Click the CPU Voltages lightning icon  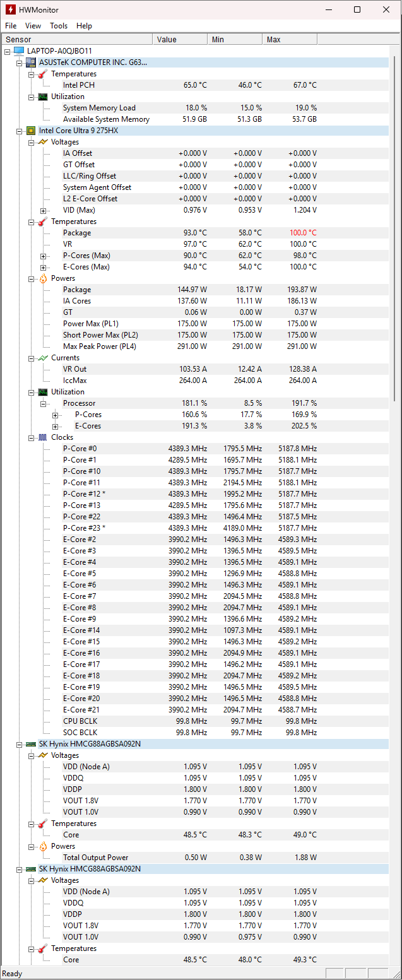click(x=42, y=142)
